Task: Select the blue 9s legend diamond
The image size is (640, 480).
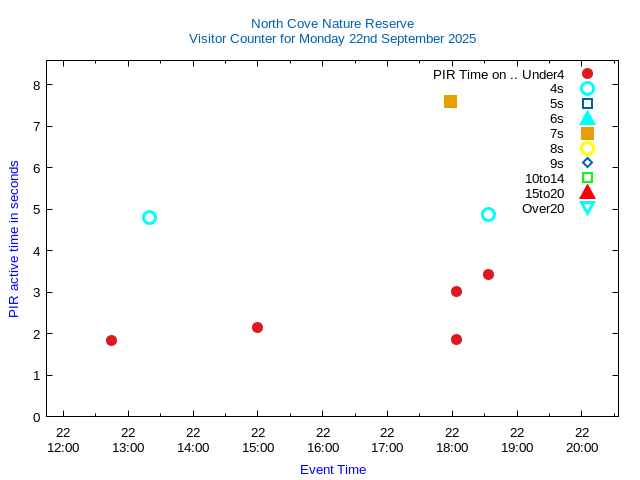Action: point(587,163)
